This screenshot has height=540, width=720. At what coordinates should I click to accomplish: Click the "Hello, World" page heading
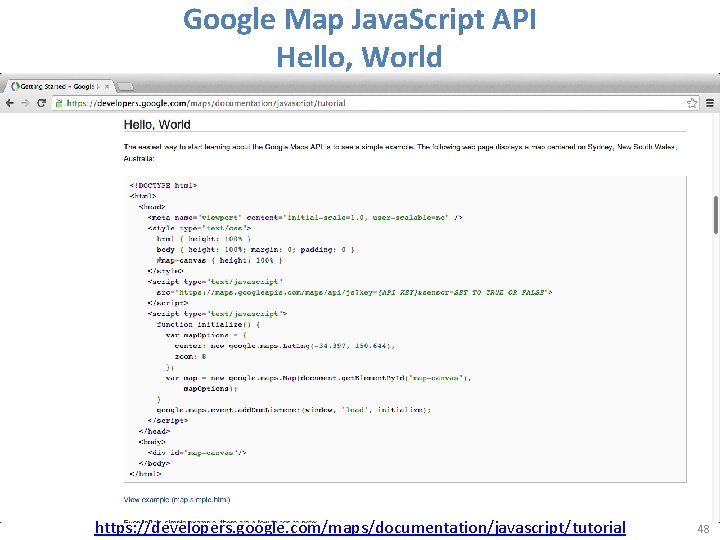[x=157, y=124]
